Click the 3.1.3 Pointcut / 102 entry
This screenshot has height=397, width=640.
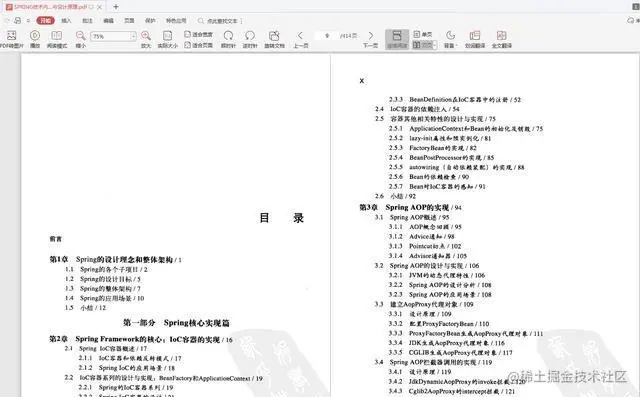tap(425, 246)
